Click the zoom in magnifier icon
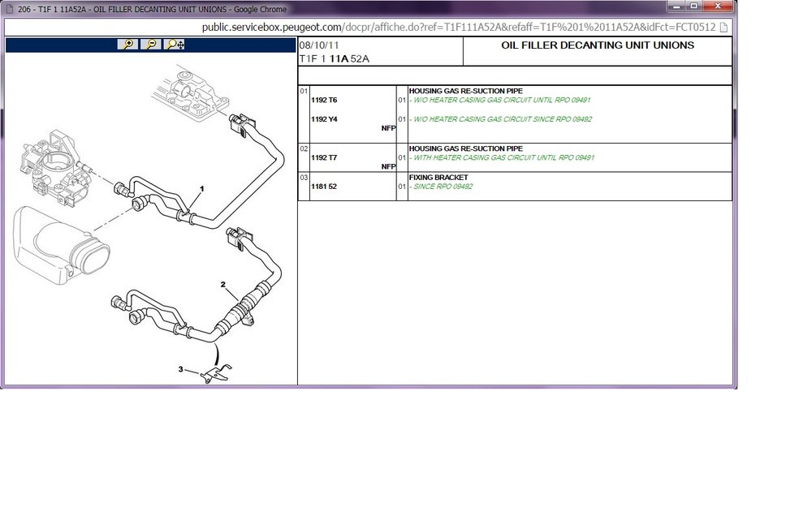 click(x=128, y=45)
